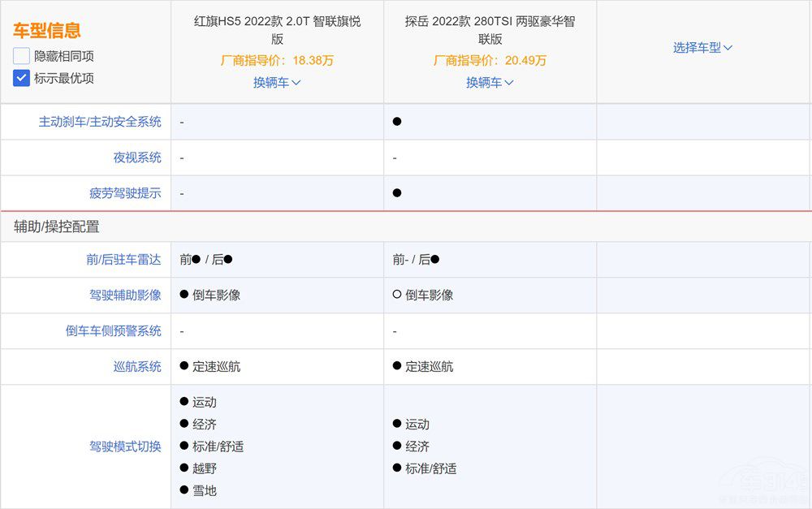Click the 探岳 2022款 280TSI model title
The width and height of the screenshot is (812, 509).
[x=490, y=30]
